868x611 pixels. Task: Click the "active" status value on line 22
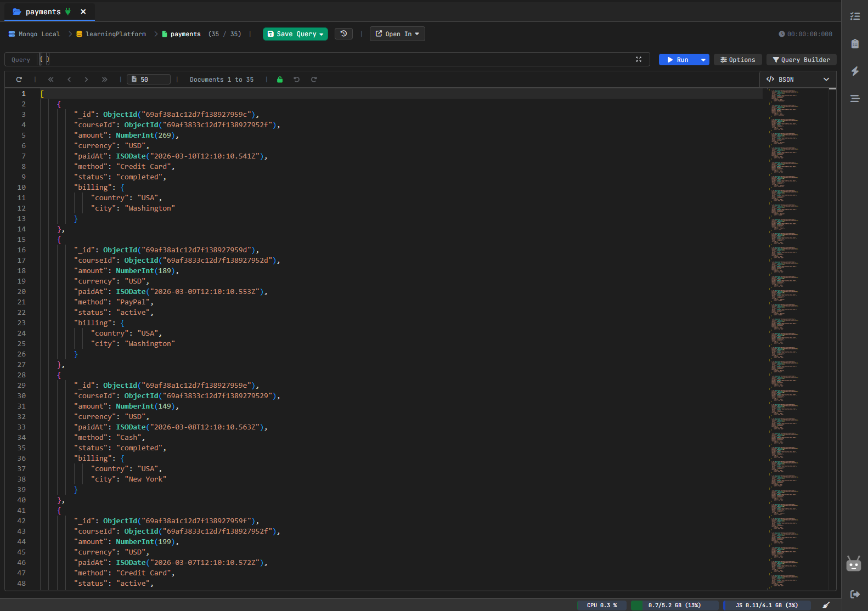[133, 313]
